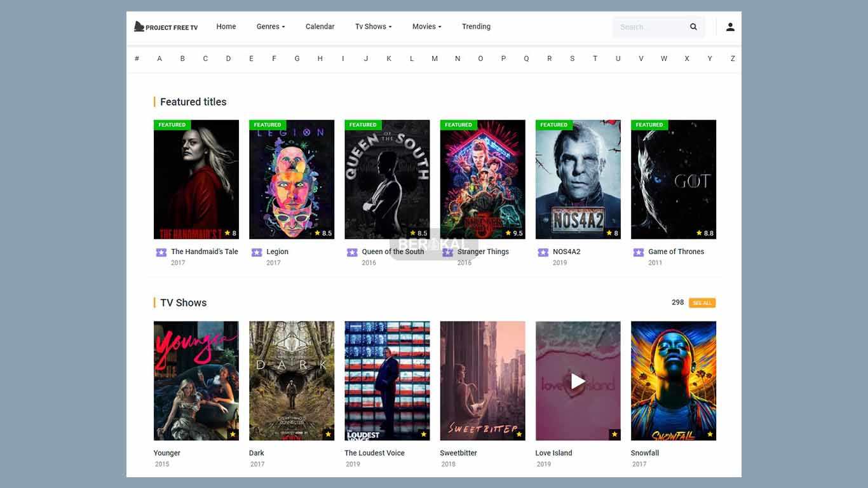Click ticket icon beside Legion
Screen dimensions: 868x488
257,252
